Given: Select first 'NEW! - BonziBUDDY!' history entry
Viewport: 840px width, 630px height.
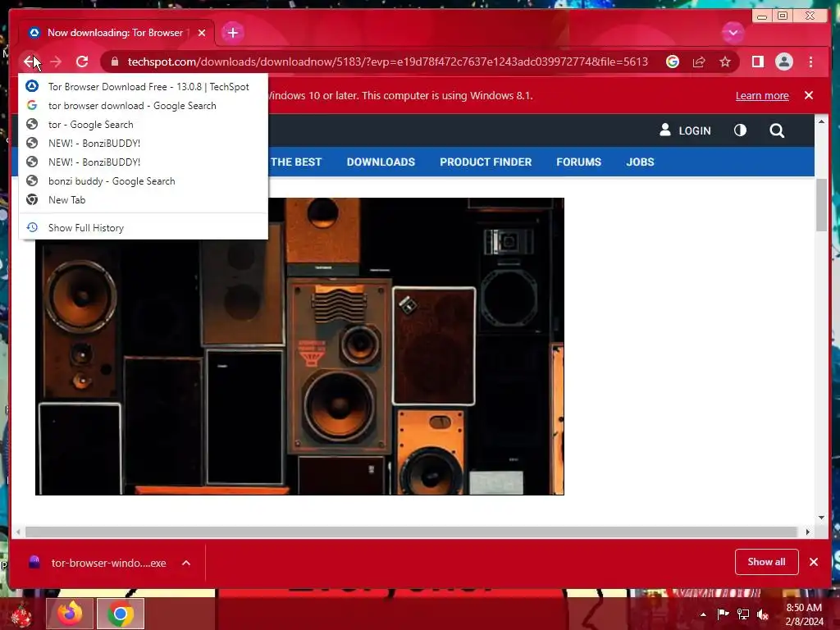Looking at the screenshot, I should point(143,143).
